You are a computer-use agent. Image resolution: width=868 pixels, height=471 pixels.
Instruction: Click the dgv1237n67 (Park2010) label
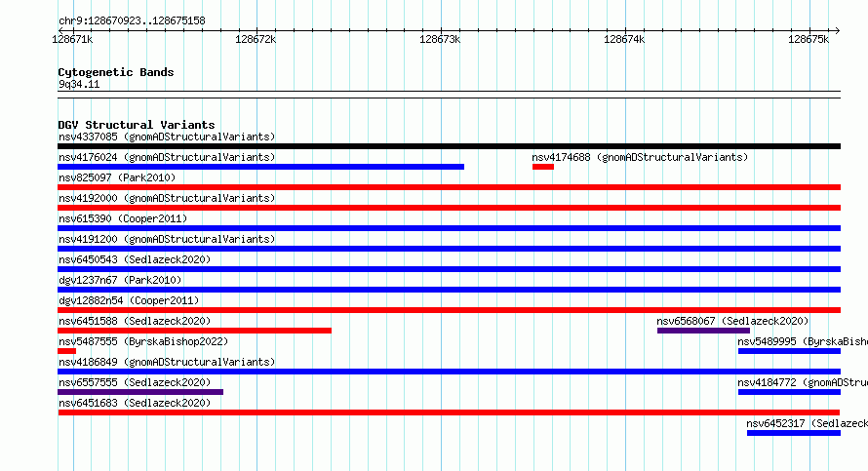point(120,280)
